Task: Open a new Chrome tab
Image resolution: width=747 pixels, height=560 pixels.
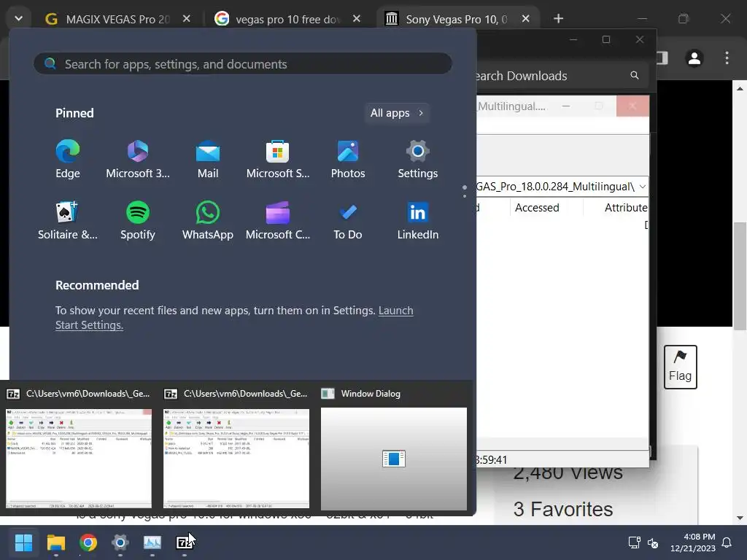Action: click(558, 18)
